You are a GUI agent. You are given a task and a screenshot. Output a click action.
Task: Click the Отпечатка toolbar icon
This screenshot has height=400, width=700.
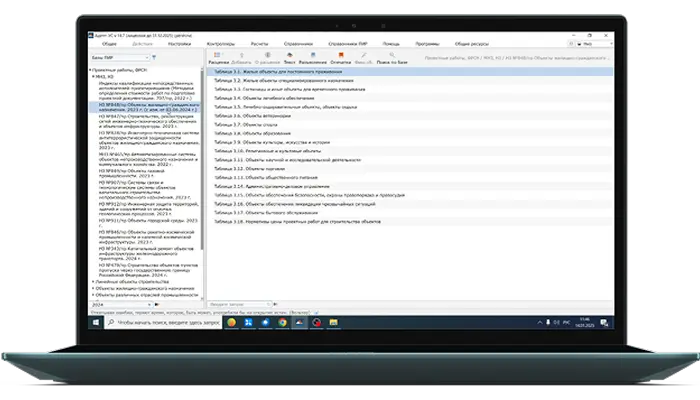(339, 58)
